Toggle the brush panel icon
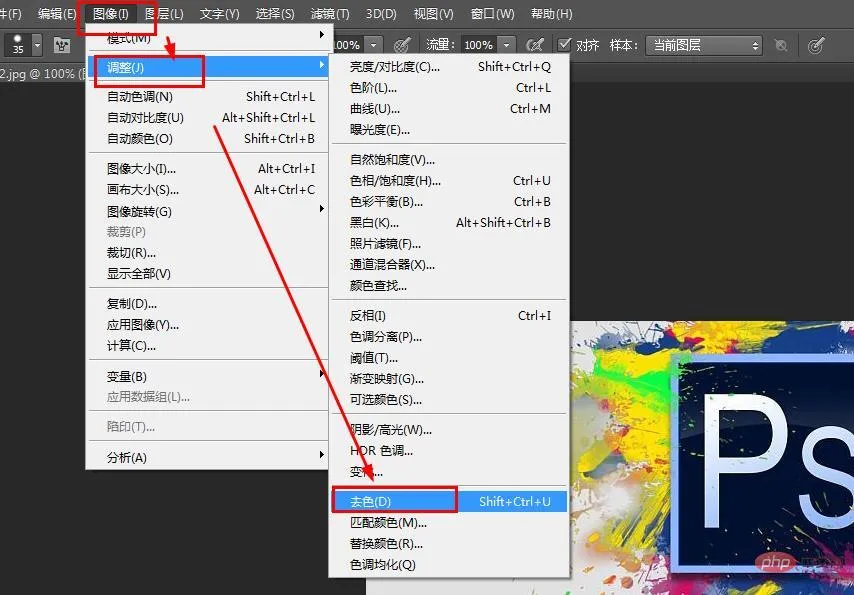Screen dimensions: 854x595 pos(62,45)
